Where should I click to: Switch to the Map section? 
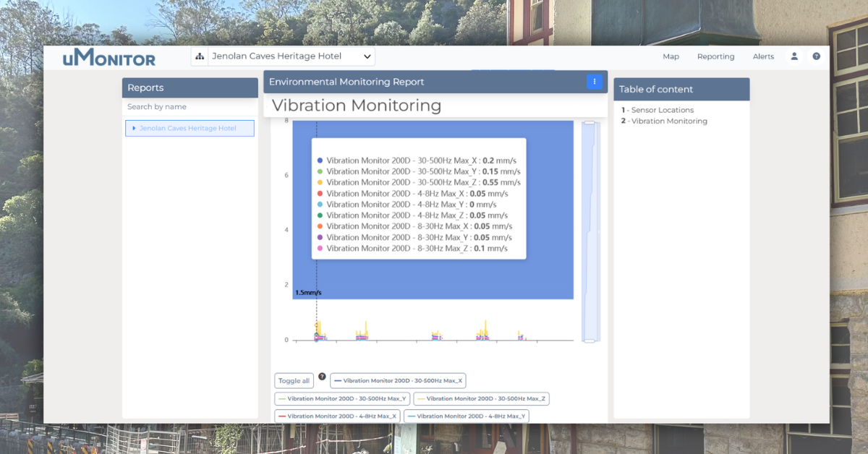[671, 56]
